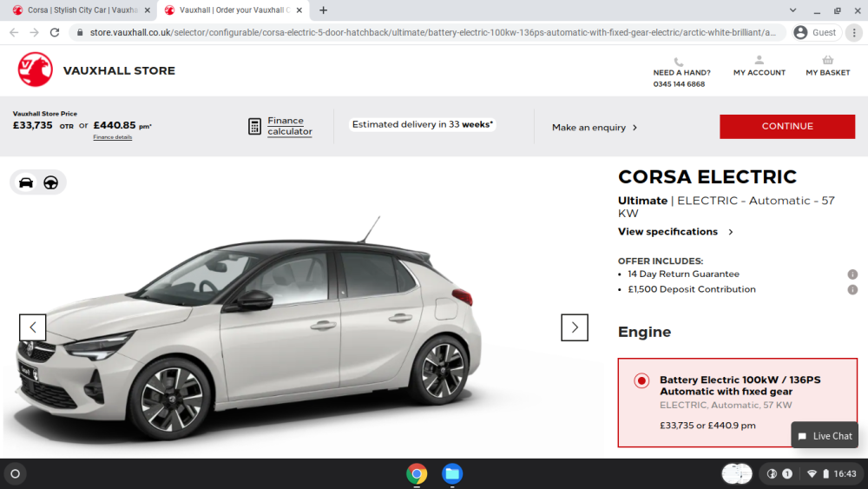Open My Basket icon
868x489 pixels.
point(827,60)
